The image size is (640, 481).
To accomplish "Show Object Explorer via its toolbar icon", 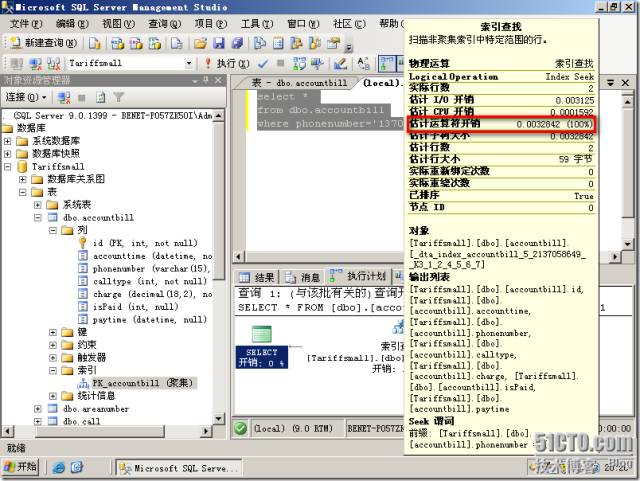I will click(x=297, y=43).
